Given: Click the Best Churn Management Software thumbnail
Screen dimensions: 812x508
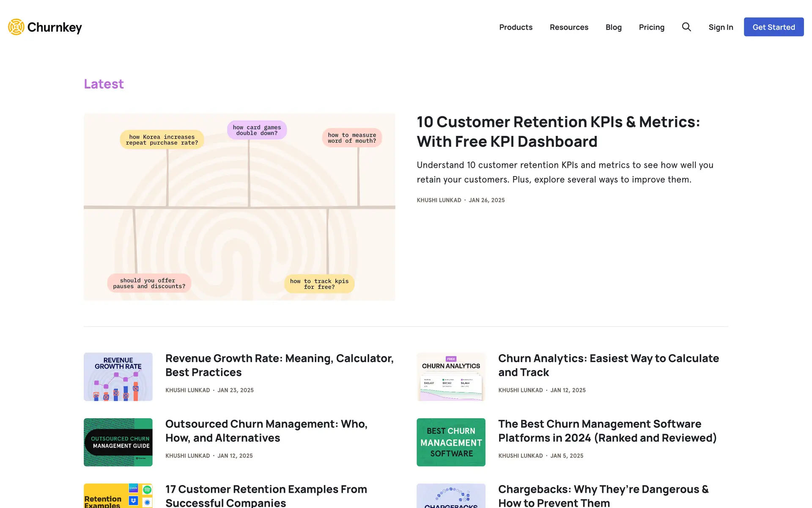Looking at the screenshot, I should tap(451, 442).
